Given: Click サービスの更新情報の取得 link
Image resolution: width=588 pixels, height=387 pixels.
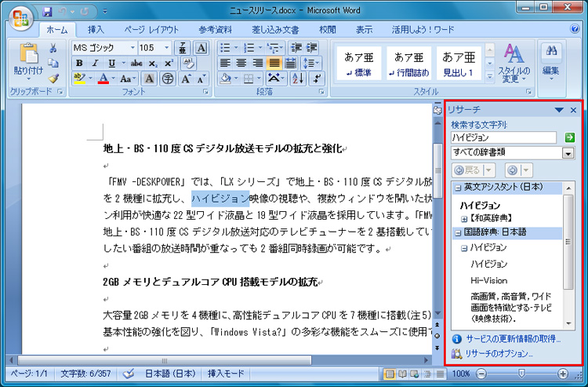Looking at the screenshot, I should [x=513, y=339].
